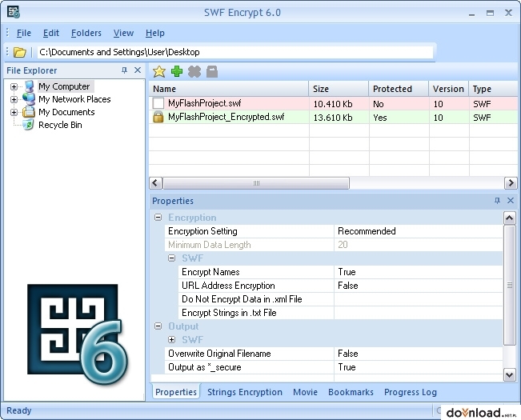
Task: Click the Properties panel down scroll arrow
Action: tap(509, 375)
